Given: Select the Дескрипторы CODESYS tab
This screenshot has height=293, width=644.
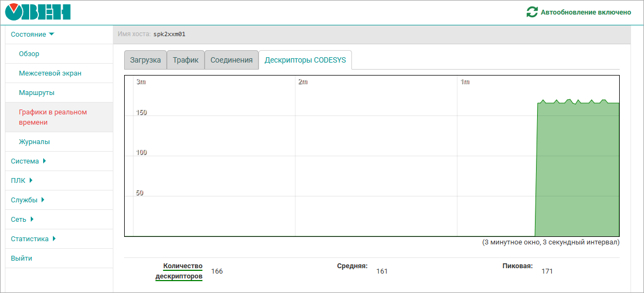Looking at the screenshot, I should click(x=305, y=60).
